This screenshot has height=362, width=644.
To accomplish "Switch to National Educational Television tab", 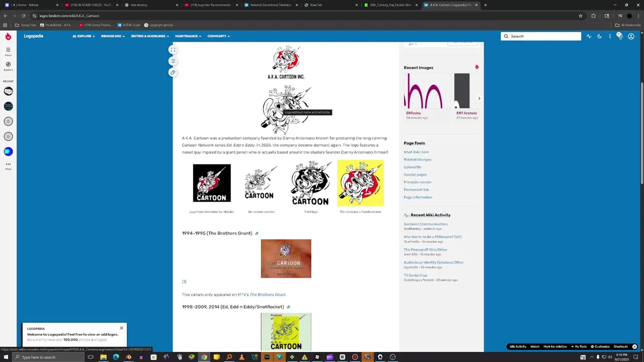I will point(271,5).
